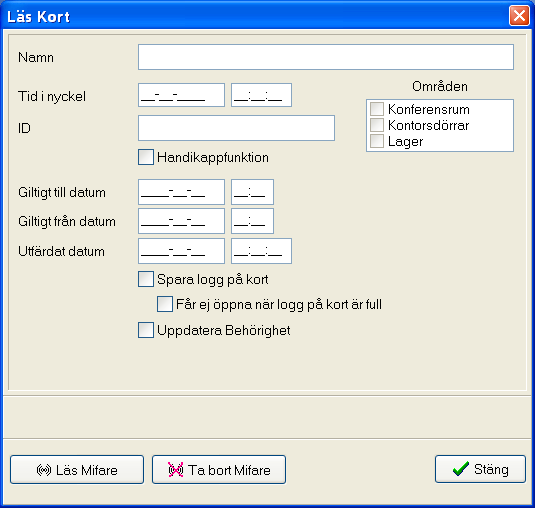The height and width of the screenshot is (508, 535).
Task: Click the crossed-out card icon on Ta bort Mifare
Action: tap(176, 470)
